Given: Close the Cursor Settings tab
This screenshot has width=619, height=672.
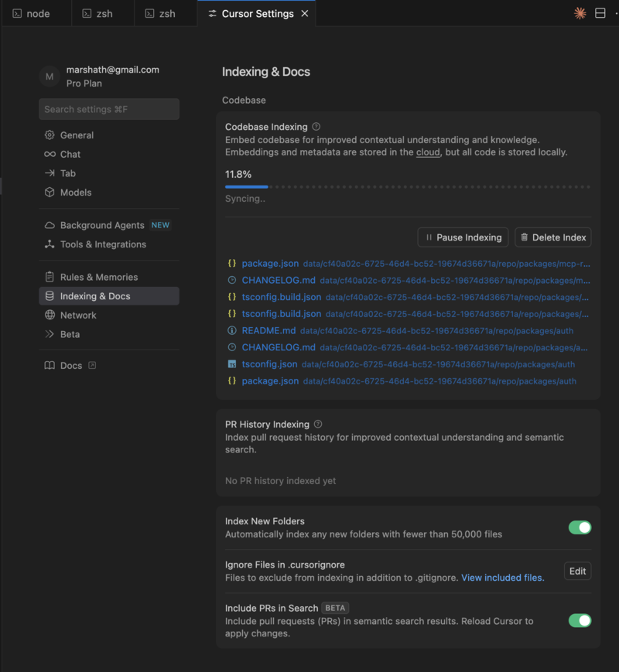Looking at the screenshot, I should (x=305, y=14).
